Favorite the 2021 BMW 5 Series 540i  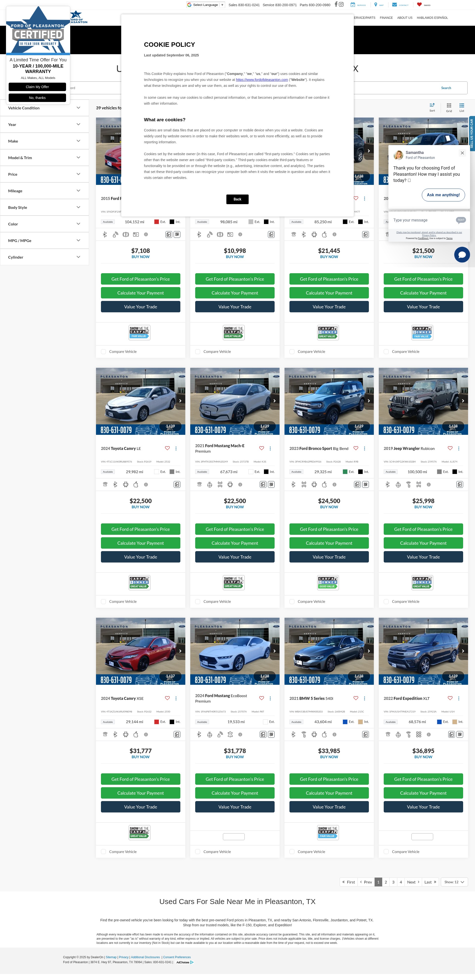tap(356, 698)
